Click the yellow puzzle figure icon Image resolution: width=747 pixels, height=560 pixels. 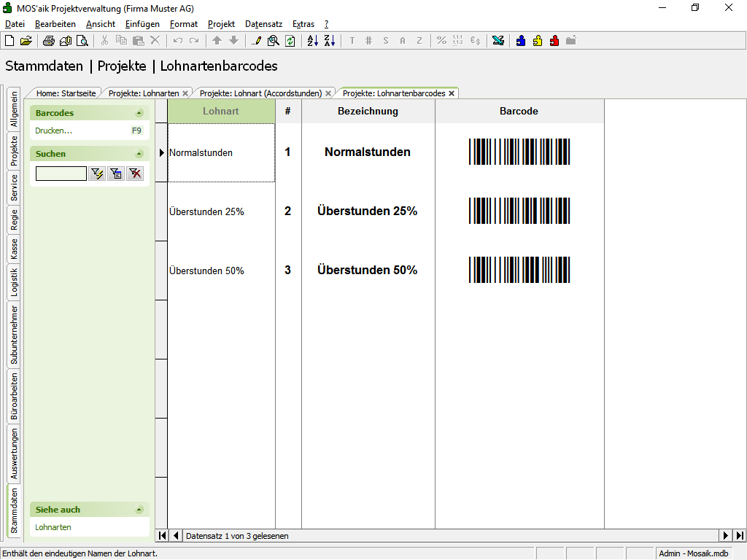[x=538, y=41]
